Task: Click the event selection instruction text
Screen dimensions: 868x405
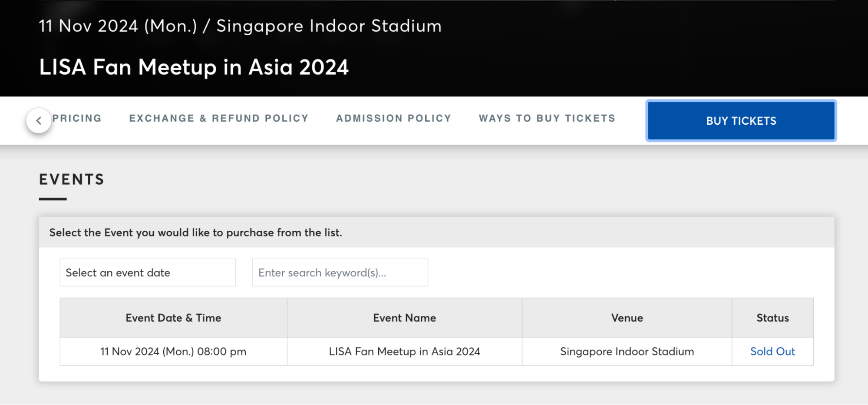Action: [x=195, y=232]
